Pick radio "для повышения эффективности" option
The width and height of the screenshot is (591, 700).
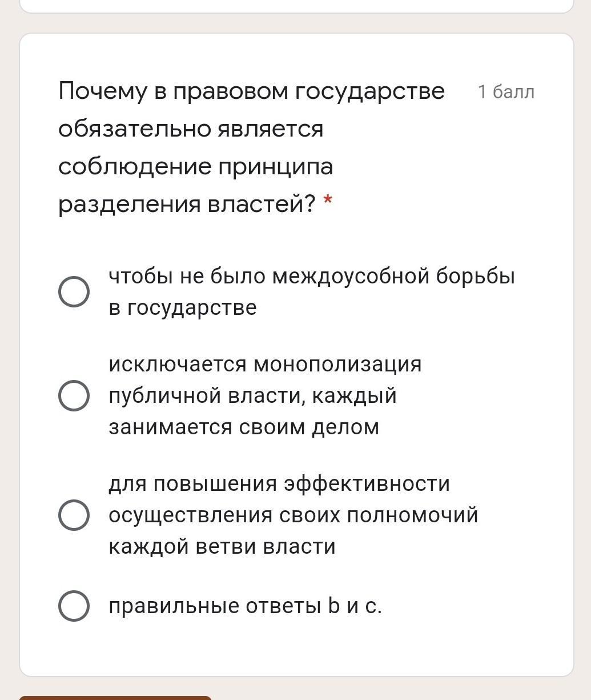[x=74, y=515]
